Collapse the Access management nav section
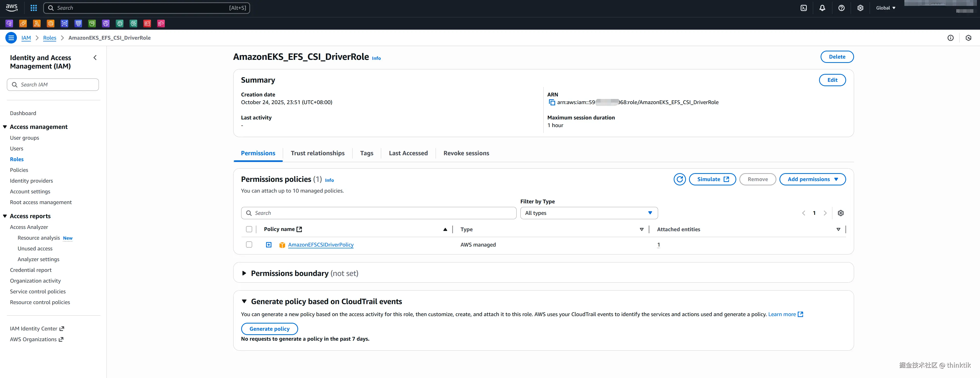 pos(5,127)
